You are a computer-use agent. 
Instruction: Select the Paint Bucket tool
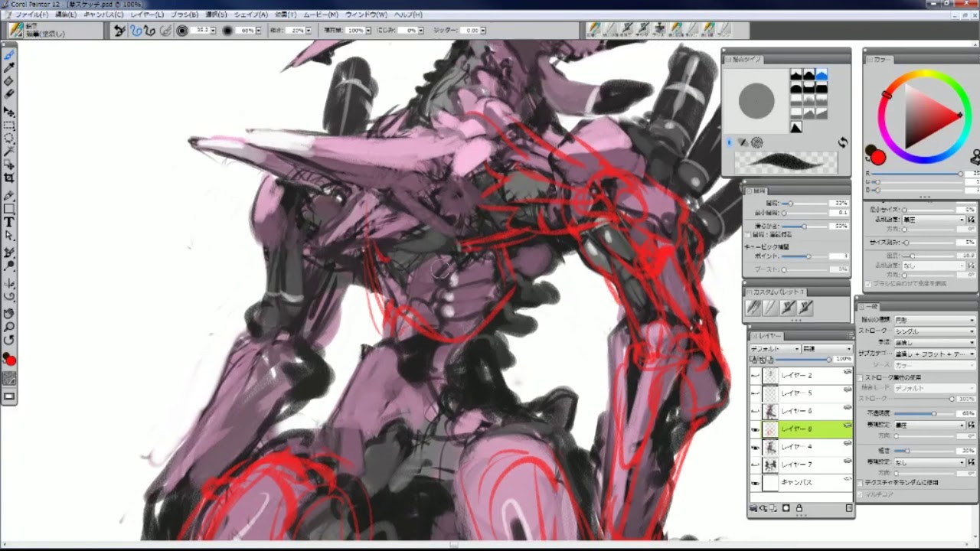point(9,81)
